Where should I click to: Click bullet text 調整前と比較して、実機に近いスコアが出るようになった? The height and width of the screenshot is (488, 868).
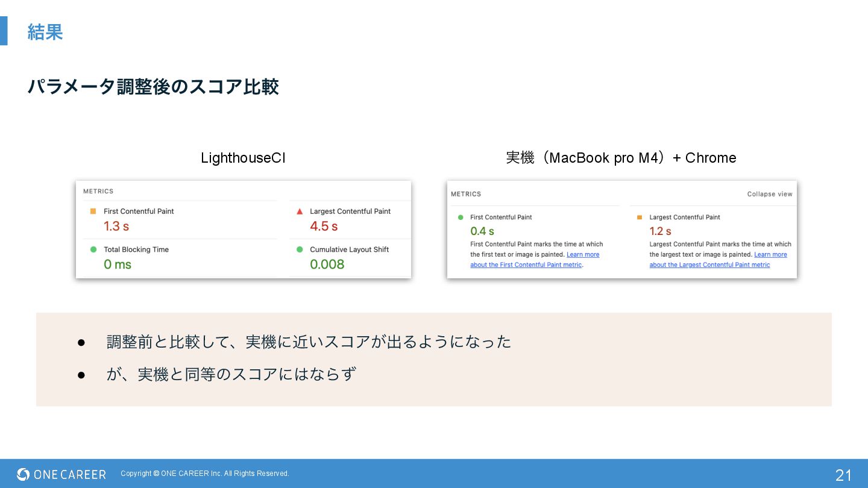[x=309, y=342]
